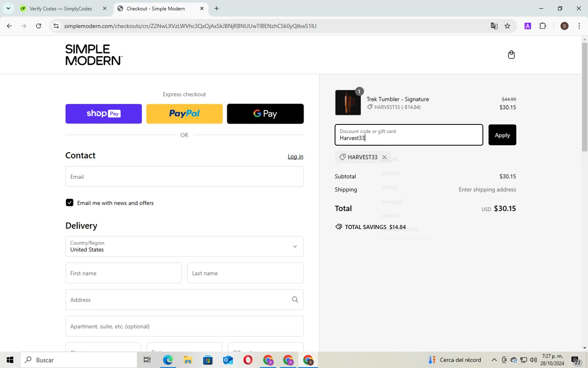Click the Apartment, suite, etc. field

tap(184, 326)
